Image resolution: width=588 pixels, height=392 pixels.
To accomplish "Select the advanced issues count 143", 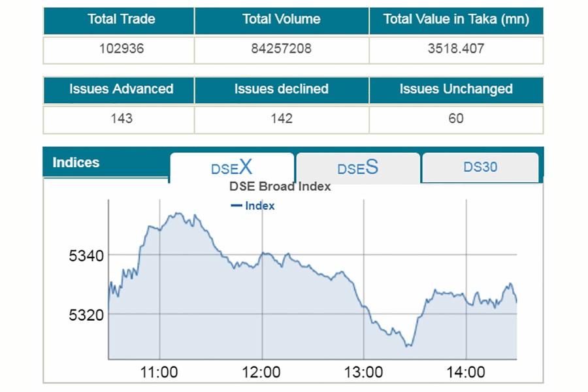I will (x=122, y=118).
